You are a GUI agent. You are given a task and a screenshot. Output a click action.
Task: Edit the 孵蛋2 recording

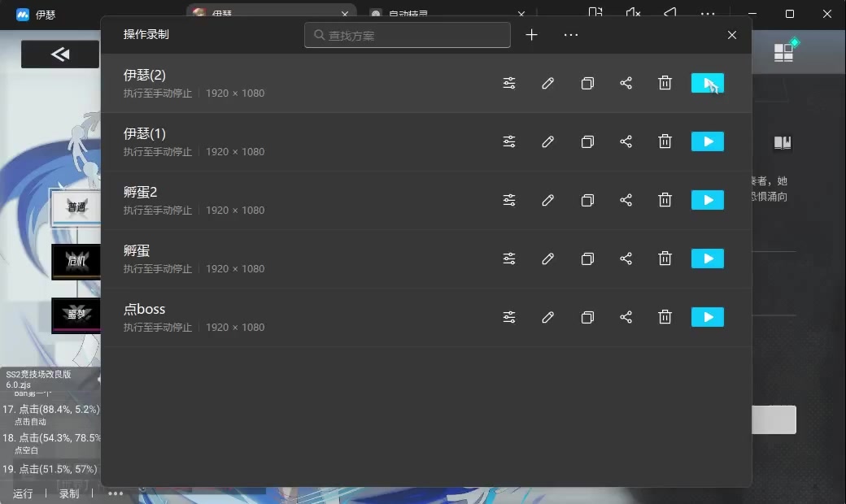click(x=548, y=200)
